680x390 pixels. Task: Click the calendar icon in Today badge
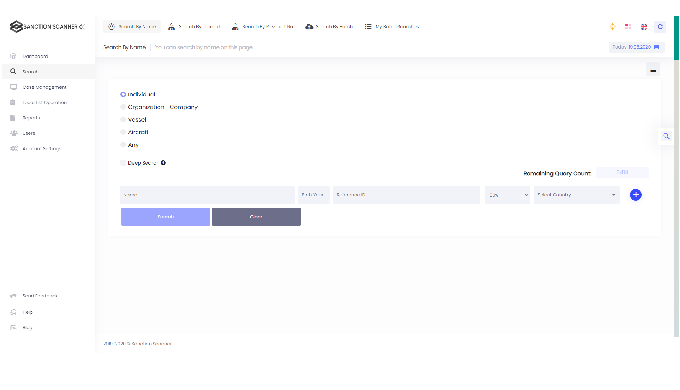click(x=657, y=47)
